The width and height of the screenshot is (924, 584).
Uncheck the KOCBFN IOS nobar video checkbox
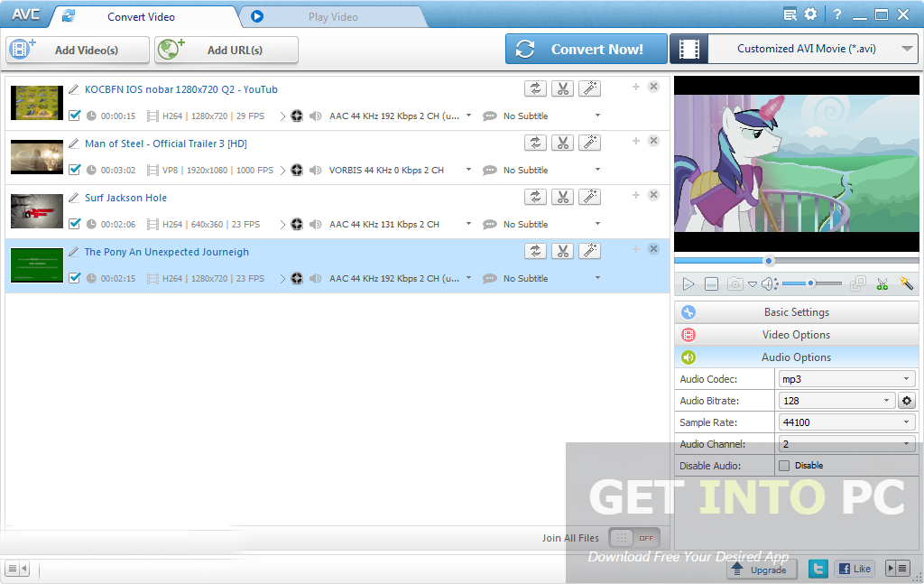[74, 116]
